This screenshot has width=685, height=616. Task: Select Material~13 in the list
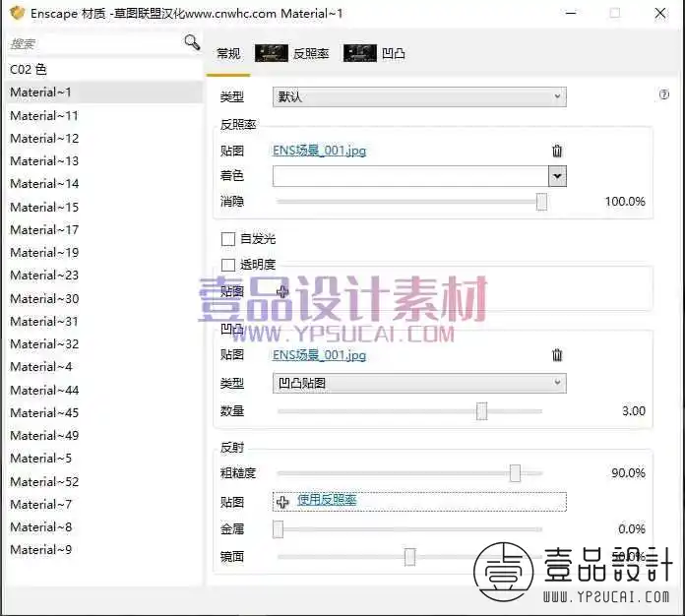point(105,161)
